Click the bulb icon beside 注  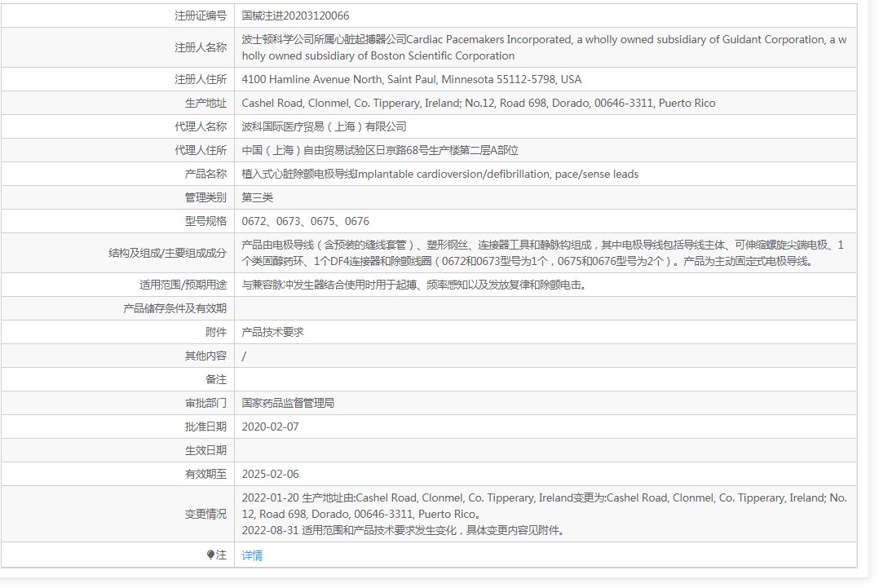point(210,555)
